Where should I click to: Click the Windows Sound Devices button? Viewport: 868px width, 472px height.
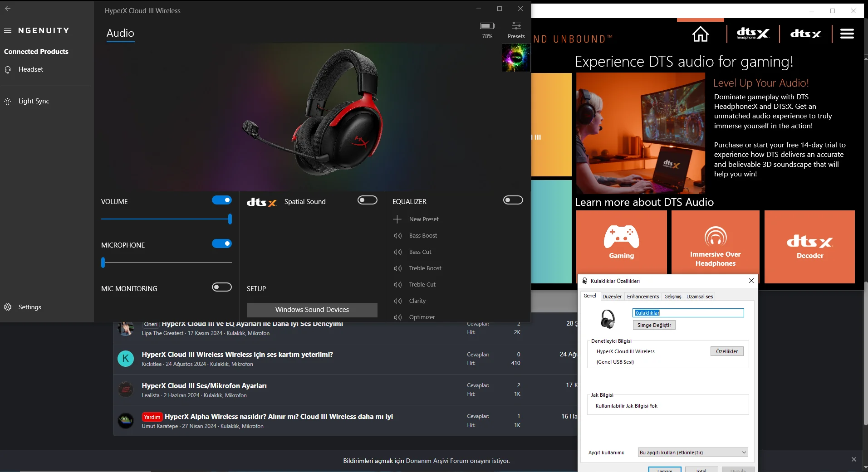[312, 310]
